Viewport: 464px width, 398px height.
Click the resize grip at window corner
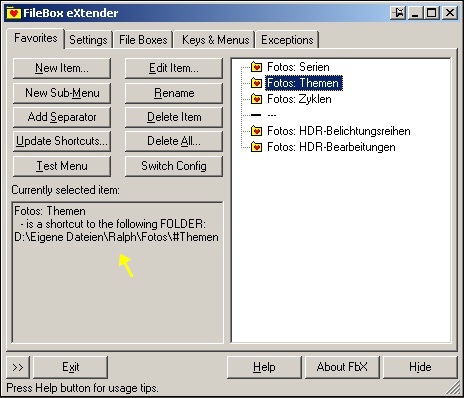point(453,388)
